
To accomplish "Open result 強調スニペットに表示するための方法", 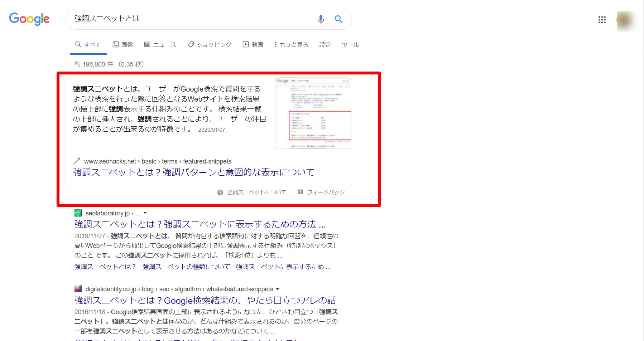I will (200, 224).
